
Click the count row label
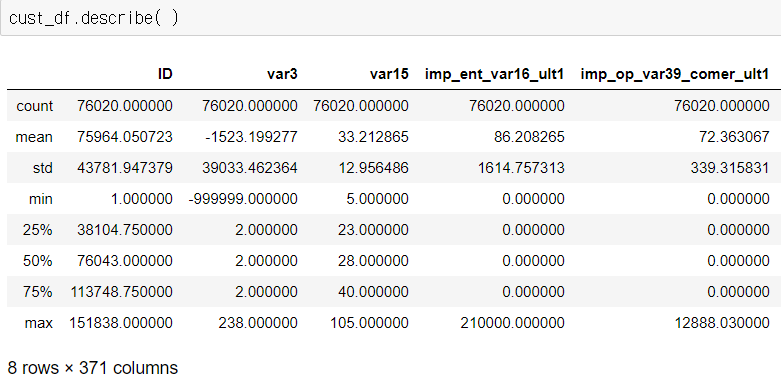click(34, 106)
